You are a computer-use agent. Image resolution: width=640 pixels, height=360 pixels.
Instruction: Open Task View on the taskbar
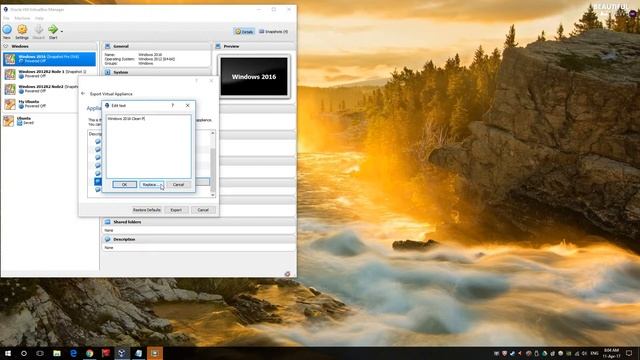[x=40, y=353]
